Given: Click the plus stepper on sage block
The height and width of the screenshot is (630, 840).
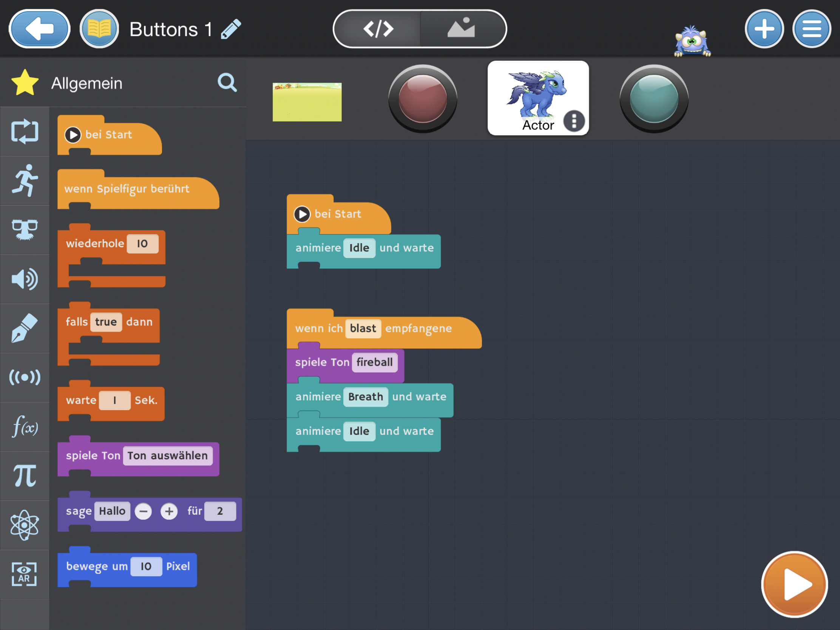Looking at the screenshot, I should coord(169,511).
